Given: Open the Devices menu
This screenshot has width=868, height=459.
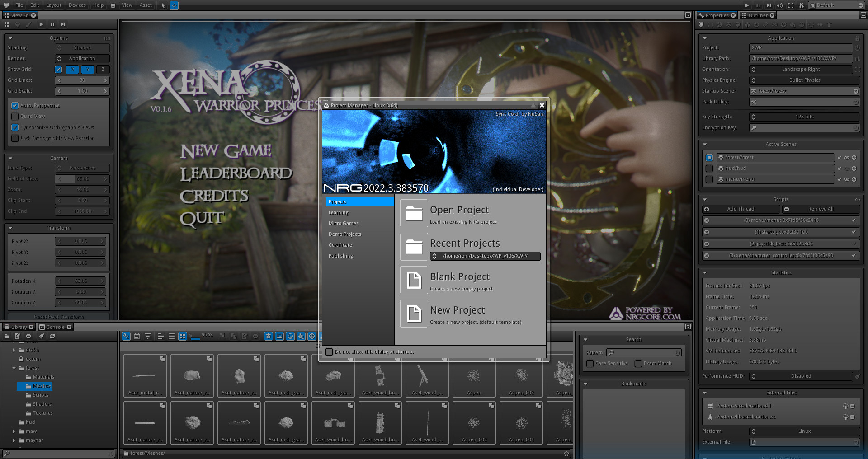Looking at the screenshot, I should [x=77, y=5].
